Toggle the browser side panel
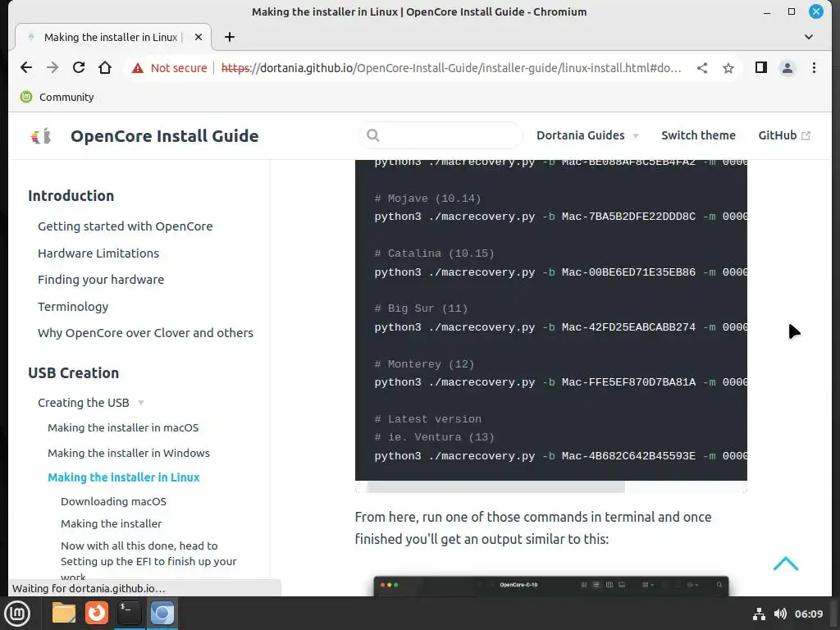 (760, 67)
